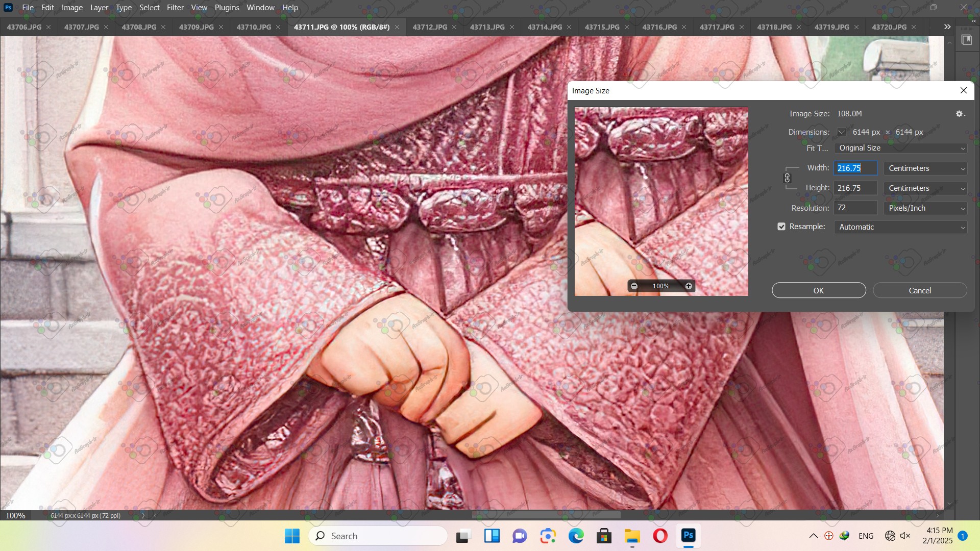This screenshot has height=551, width=980.
Task: Open Task View from the taskbar
Action: click(463, 536)
